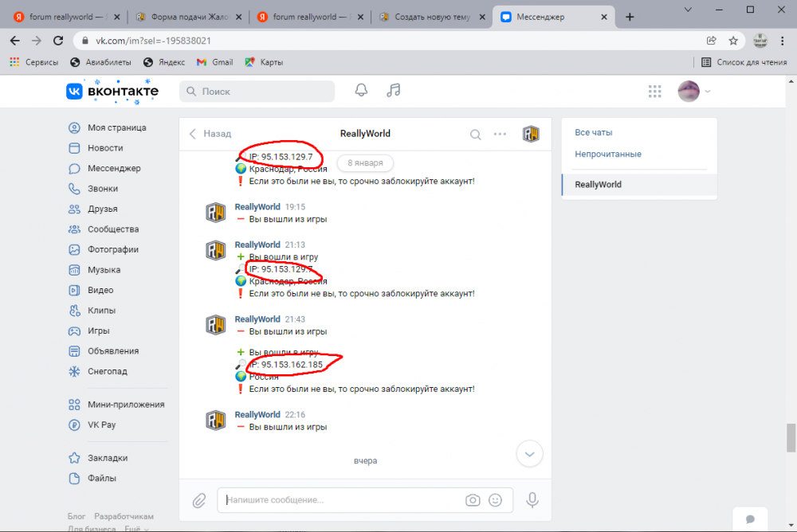This screenshot has width=797, height=532.
Task: Record voice message with microphone icon
Action: click(532, 500)
